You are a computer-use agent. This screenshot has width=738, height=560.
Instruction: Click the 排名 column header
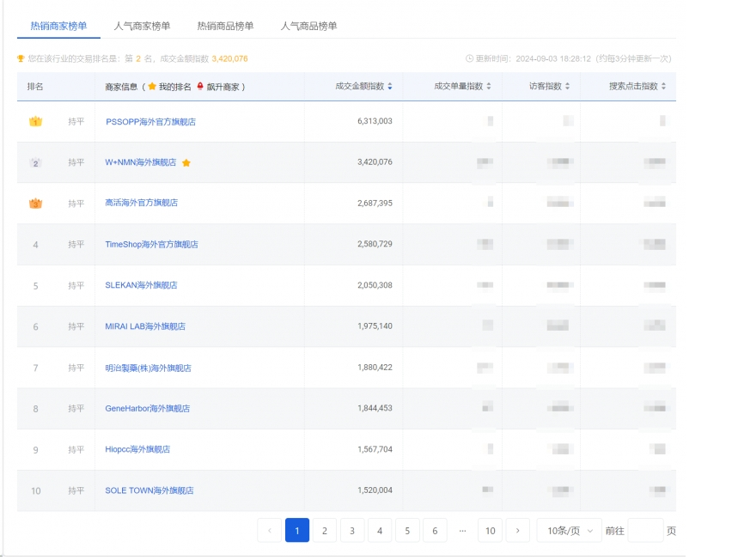tap(35, 87)
